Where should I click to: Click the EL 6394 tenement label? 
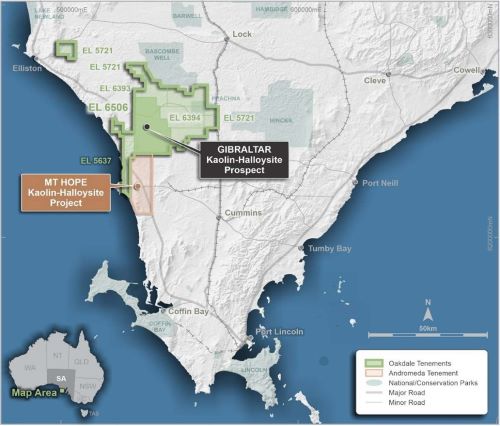pyautogui.click(x=185, y=117)
